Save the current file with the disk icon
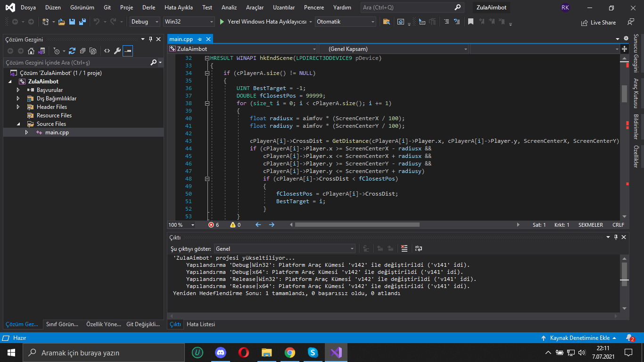Screen dimensions: 644x362 [x=72, y=22]
